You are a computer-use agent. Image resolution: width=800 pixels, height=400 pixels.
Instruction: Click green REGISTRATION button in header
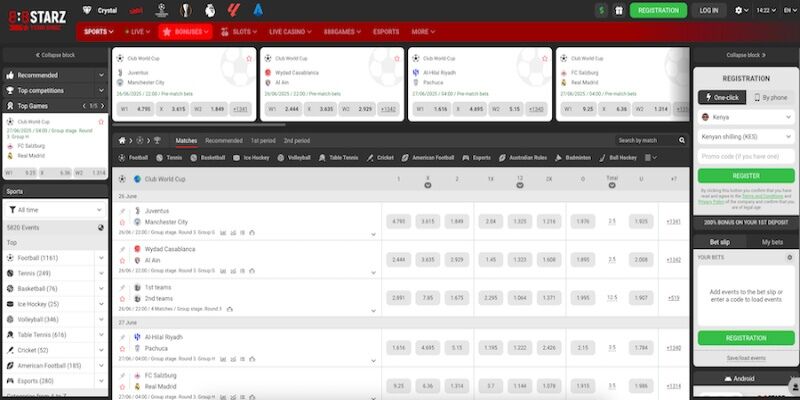(x=658, y=10)
